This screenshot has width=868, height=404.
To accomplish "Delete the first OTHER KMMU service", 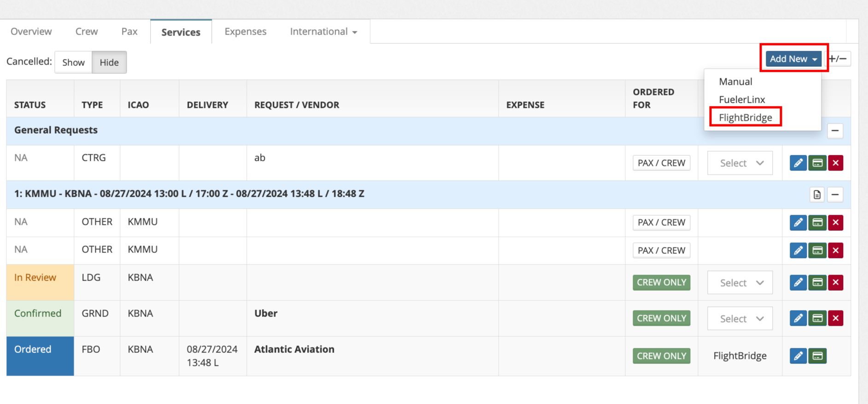I will (x=836, y=222).
